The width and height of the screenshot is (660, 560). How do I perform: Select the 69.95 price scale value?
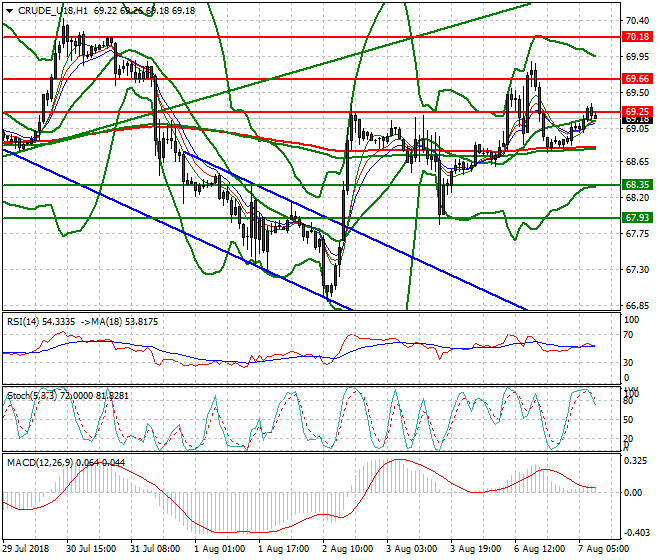coord(637,56)
